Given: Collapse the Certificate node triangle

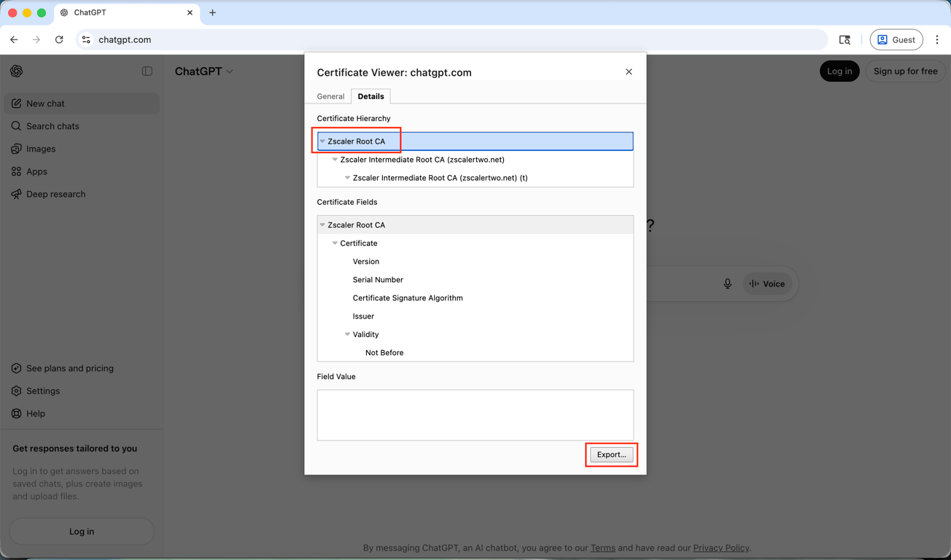Looking at the screenshot, I should point(335,243).
